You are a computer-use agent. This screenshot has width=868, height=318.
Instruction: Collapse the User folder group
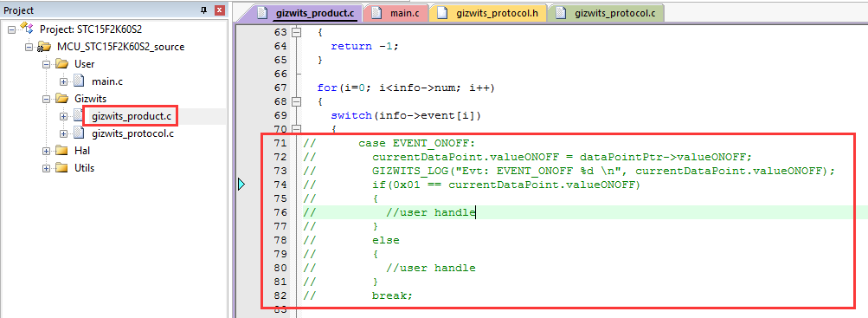[x=46, y=64]
